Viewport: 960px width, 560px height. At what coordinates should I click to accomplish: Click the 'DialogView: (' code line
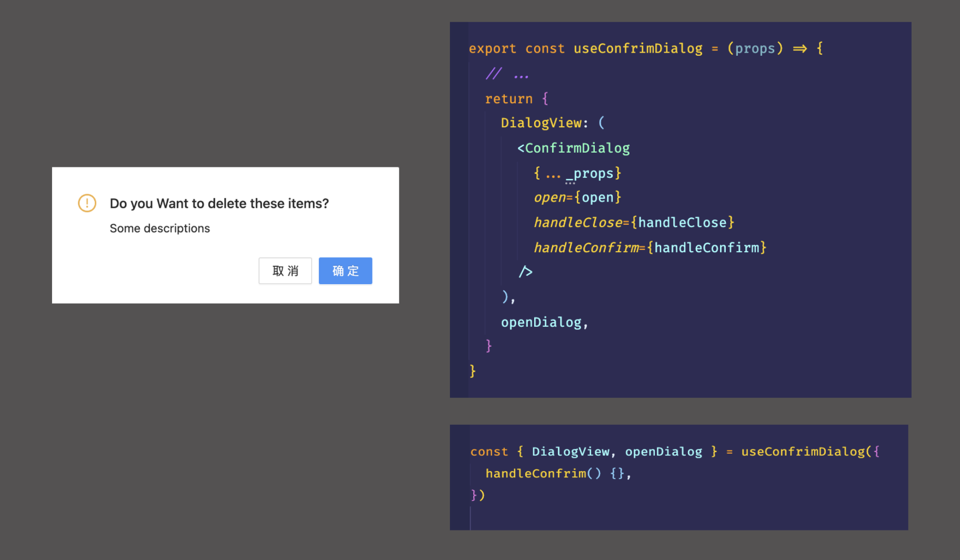[x=553, y=123]
